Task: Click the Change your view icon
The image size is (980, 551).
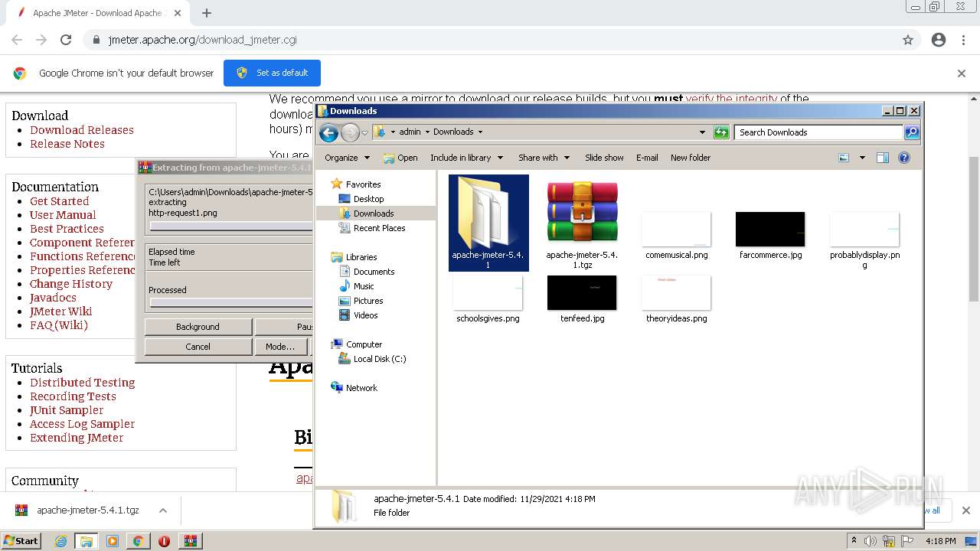Action: pyautogui.click(x=844, y=158)
